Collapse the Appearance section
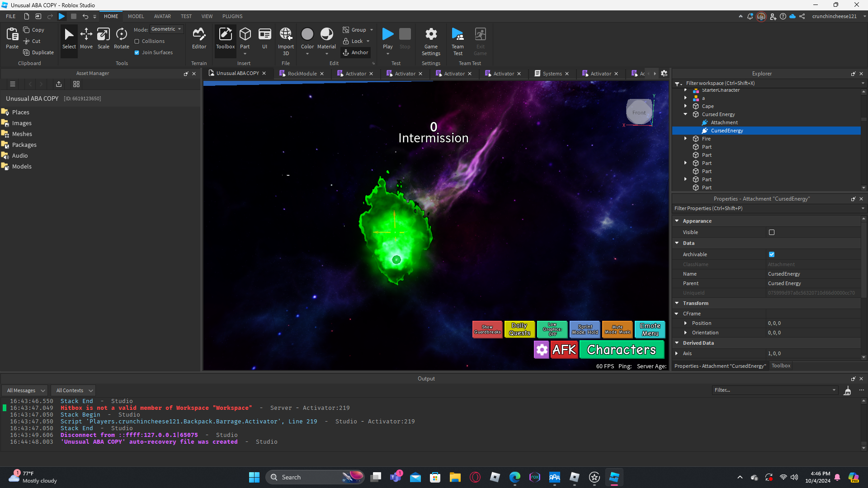The height and width of the screenshot is (488, 868). coord(677,221)
